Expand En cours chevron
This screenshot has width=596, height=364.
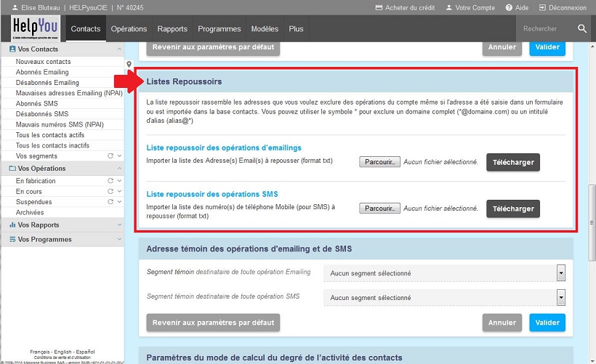coord(119,191)
